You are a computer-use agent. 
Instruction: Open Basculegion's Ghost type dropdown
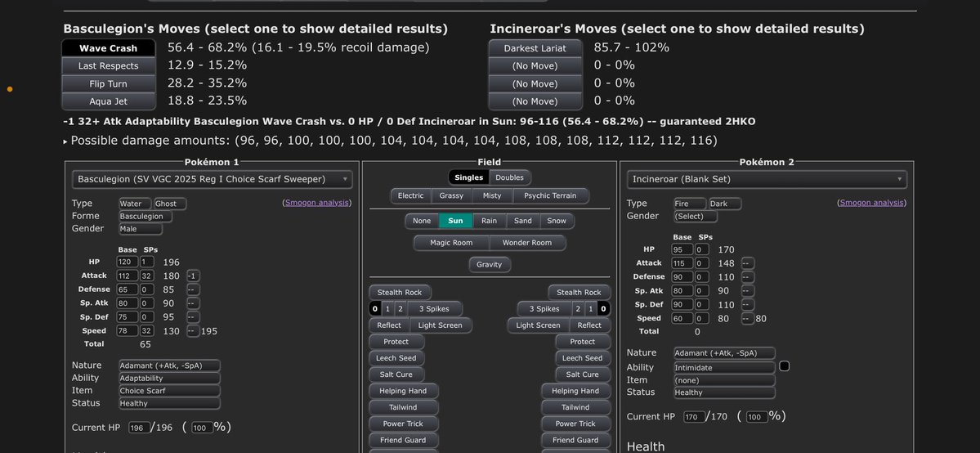pos(170,204)
